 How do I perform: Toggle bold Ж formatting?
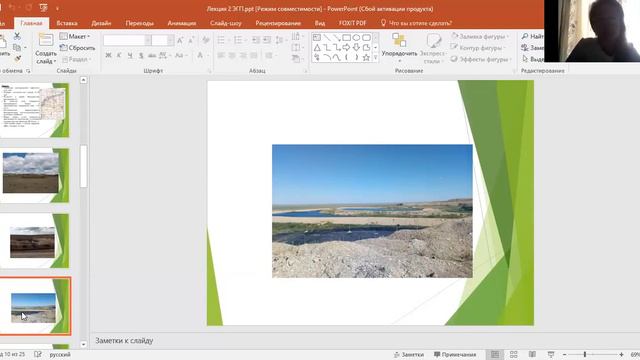tap(108, 55)
